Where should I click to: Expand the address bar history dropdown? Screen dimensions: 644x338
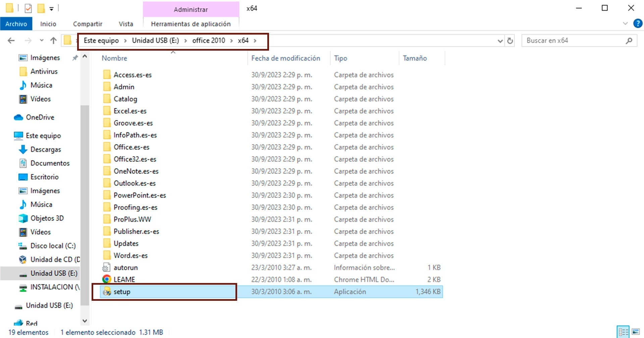(500, 41)
